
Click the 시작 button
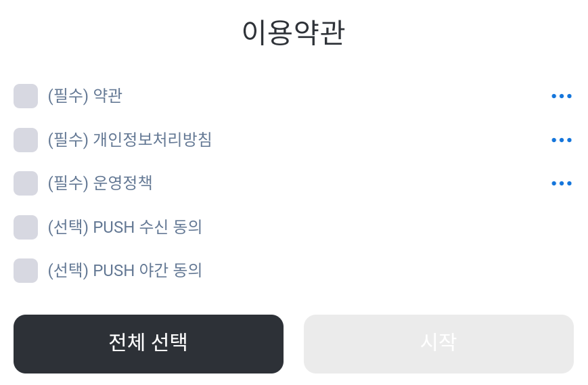click(x=438, y=343)
